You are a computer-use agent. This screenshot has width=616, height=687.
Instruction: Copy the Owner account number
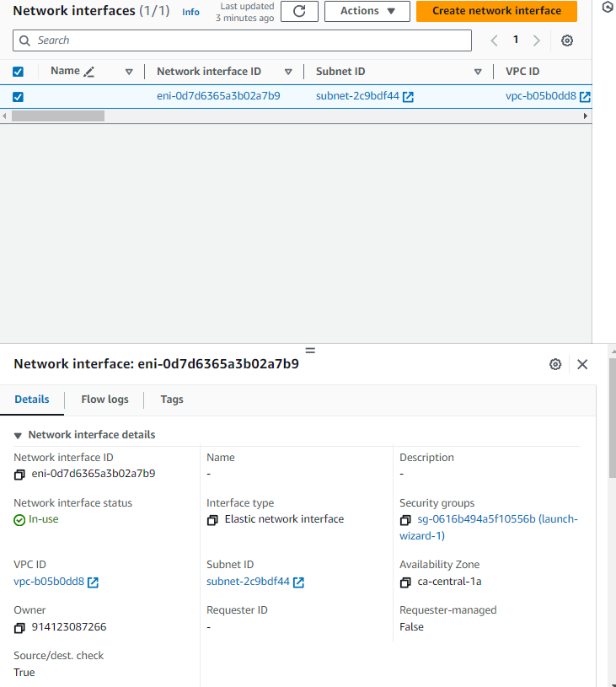[20, 628]
